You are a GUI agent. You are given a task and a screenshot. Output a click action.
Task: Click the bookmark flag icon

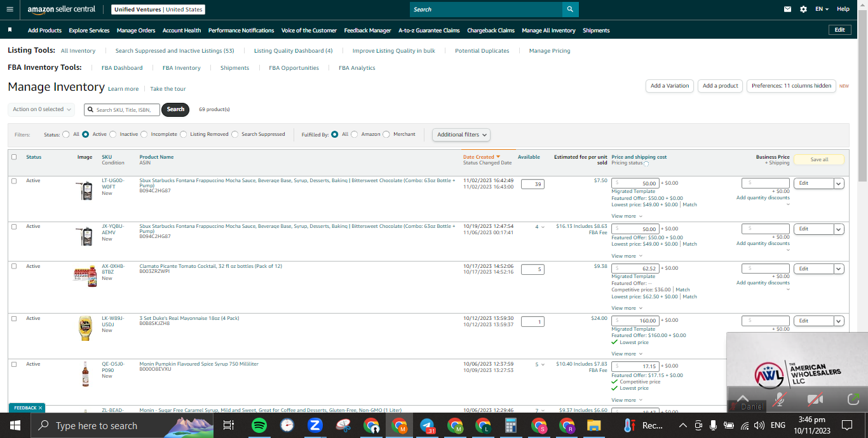coord(10,30)
